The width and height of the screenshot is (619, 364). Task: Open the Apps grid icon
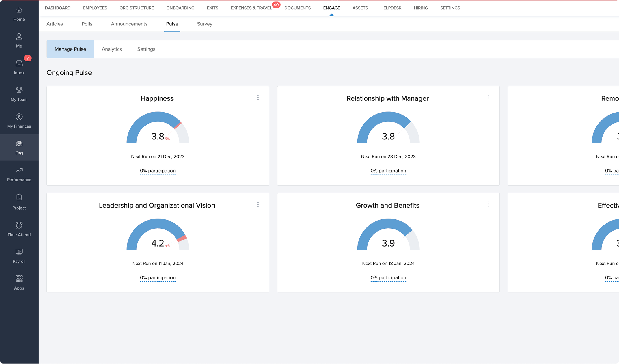click(19, 279)
